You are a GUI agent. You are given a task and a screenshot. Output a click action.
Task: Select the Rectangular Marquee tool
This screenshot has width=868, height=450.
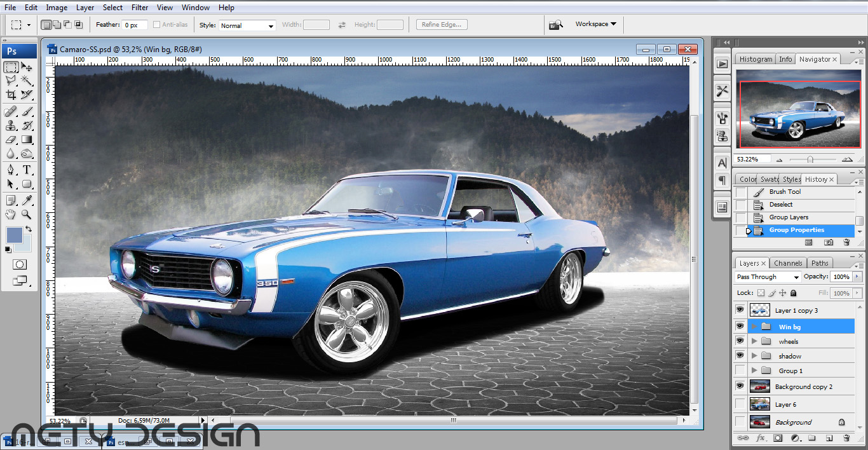tap(11, 67)
